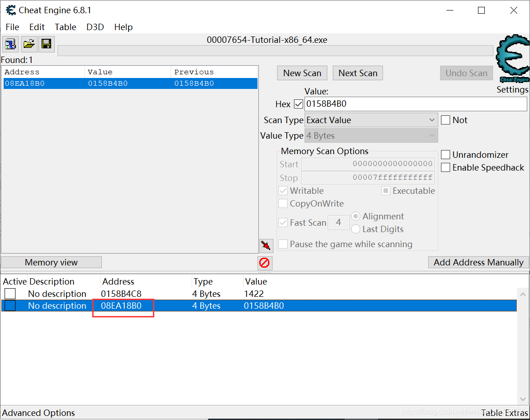This screenshot has width=530, height=420.
Task: Click Address column header in address table
Action: tap(146, 281)
